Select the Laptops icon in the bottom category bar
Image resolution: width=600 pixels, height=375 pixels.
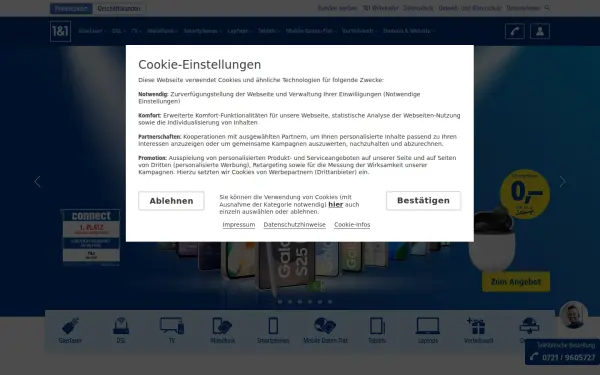(x=428, y=326)
